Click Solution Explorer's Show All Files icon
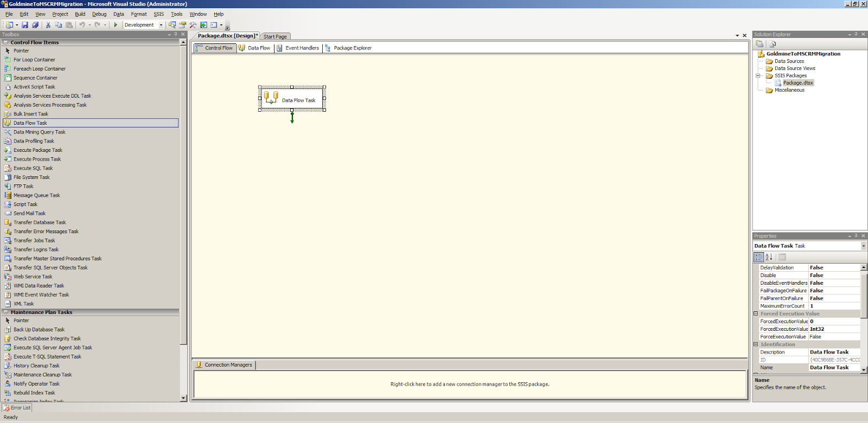This screenshot has width=868, height=423. (x=773, y=44)
